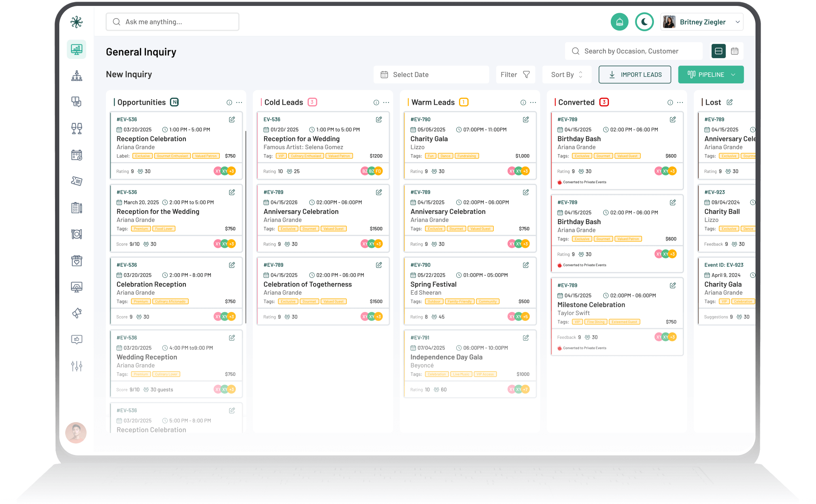Open Converted column three-dot menu
The height and width of the screenshot is (504, 816).
point(680,103)
